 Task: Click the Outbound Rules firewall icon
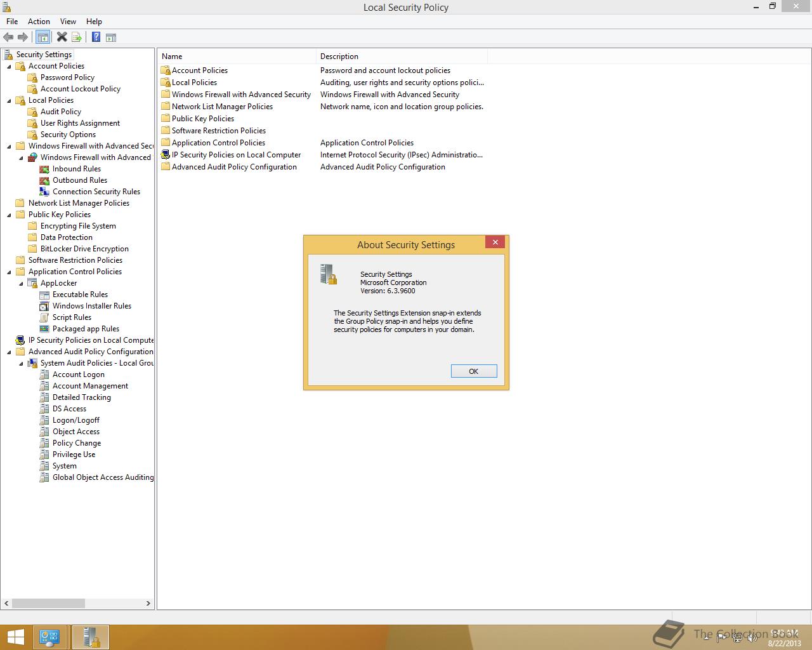(44, 180)
